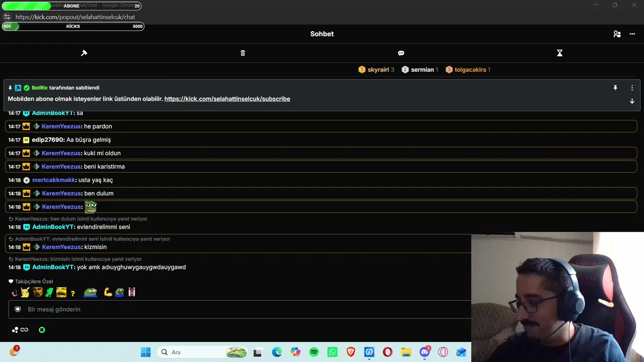644x362 pixels.
Task: Click KeremYeezus on 'he pardon' message
Action: (x=61, y=126)
